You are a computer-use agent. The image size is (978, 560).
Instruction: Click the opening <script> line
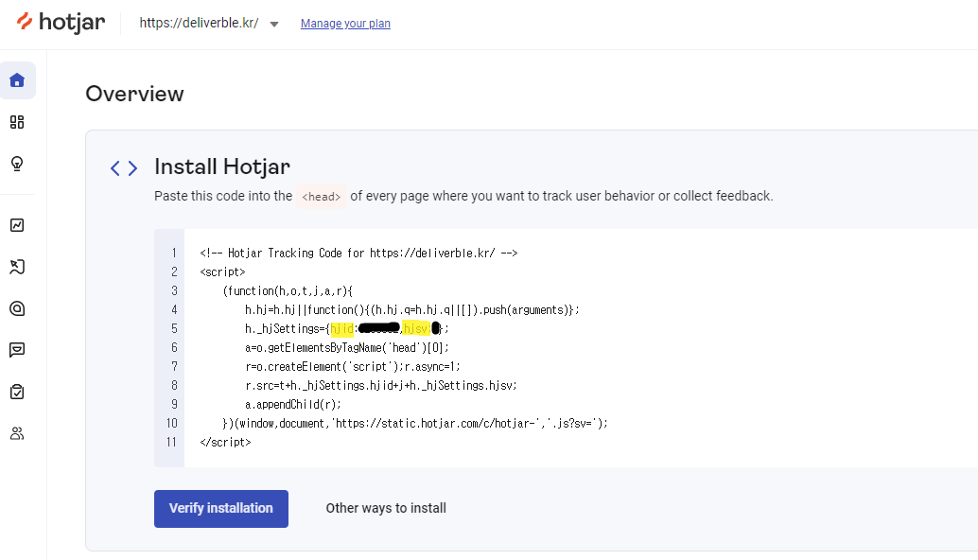pyautogui.click(x=222, y=271)
